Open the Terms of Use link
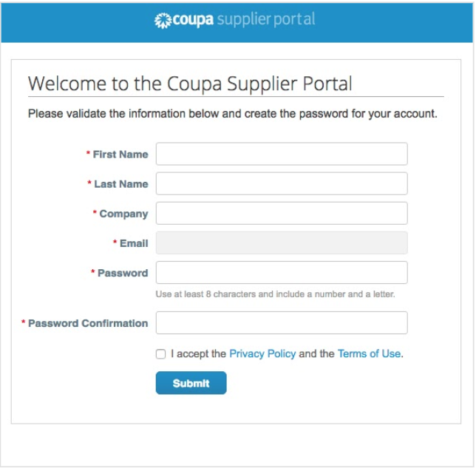Screen dimensions: 476x471 (369, 354)
